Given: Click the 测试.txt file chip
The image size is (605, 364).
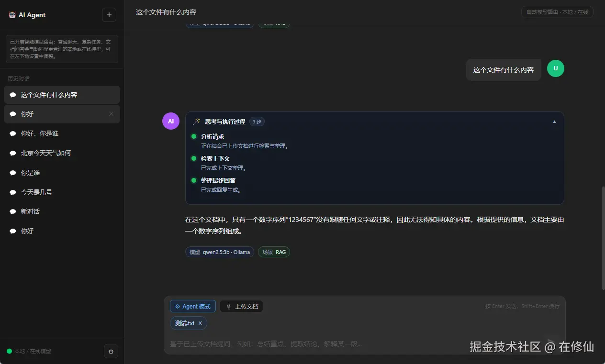Looking at the screenshot, I should [x=189, y=323].
